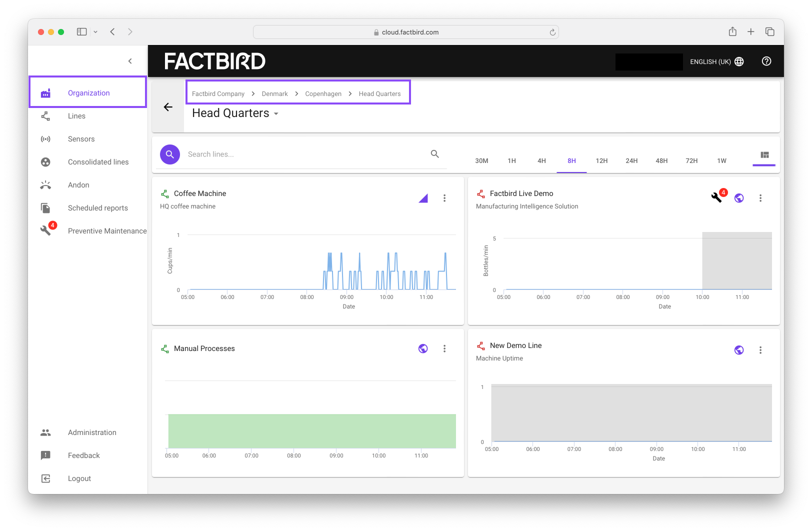Open new tab with plus button
This screenshot has width=812, height=531.
point(750,31)
